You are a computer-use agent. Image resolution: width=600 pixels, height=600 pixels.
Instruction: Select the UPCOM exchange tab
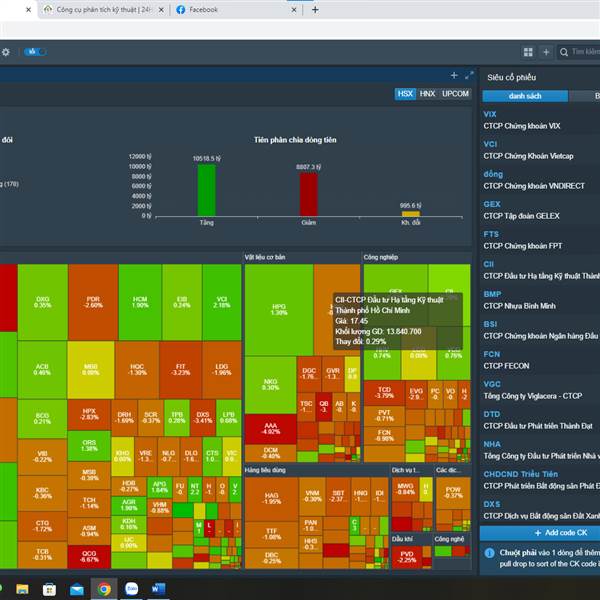(455, 94)
